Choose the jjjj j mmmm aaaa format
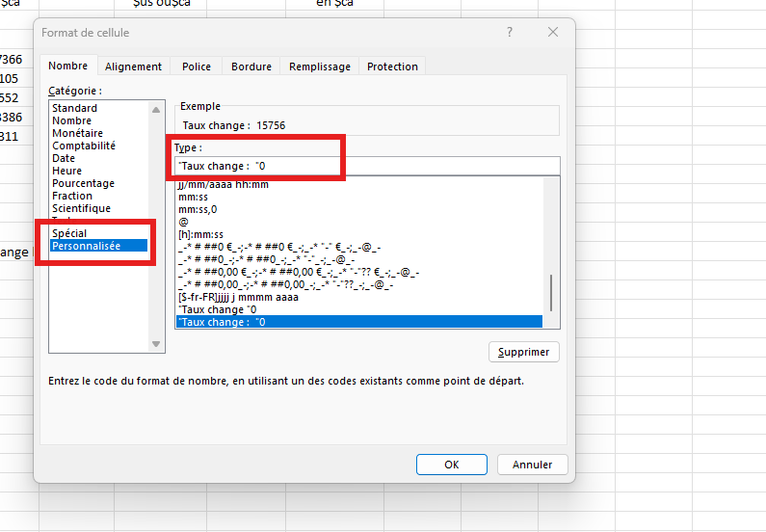Viewport: 766px width, 532px height. [x=239, y=297]
